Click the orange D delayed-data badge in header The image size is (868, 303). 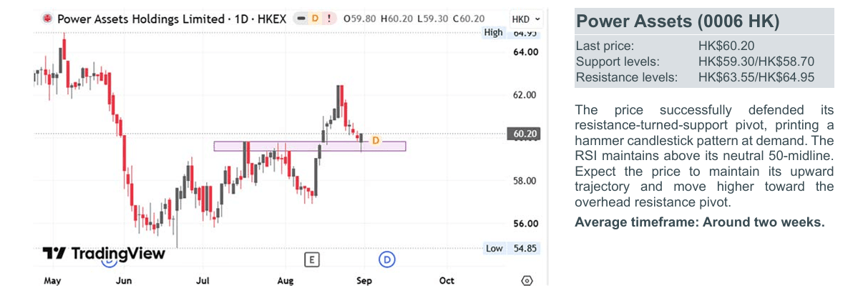click(315, 19)
